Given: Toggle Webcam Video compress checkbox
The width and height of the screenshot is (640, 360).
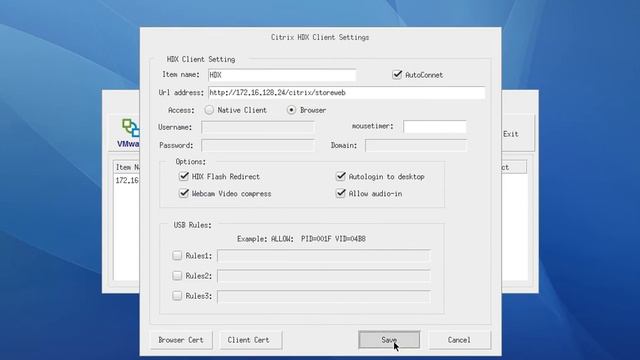Looking at the screenshot, I should tap(184, 193).
